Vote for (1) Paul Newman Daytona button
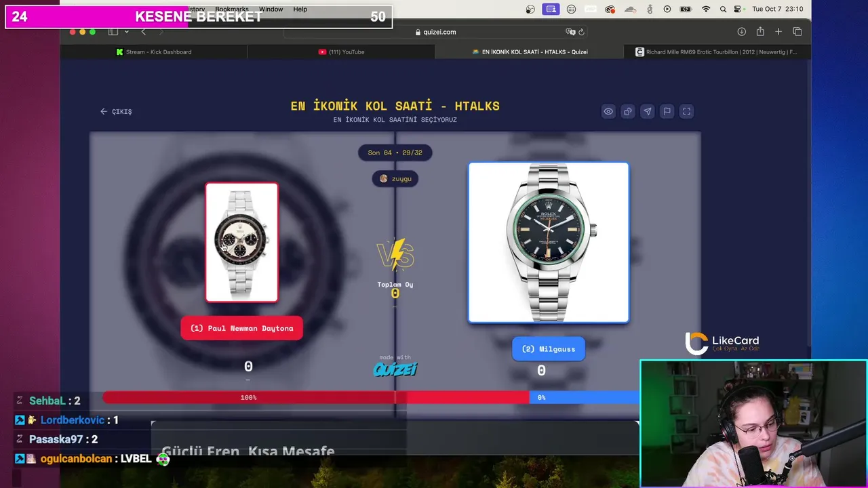This screenshot has width=868, height=488. click(241, 328)
